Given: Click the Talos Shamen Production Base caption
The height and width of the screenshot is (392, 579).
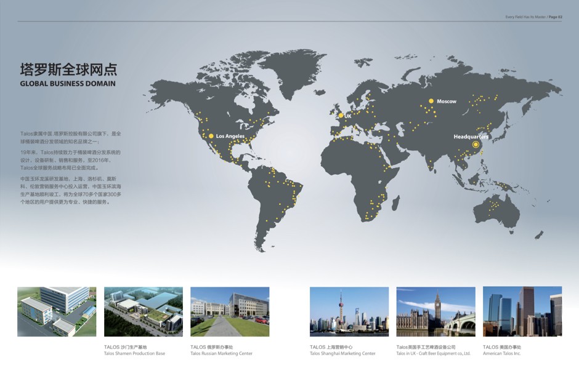Looking at the screenshot, I should click(134, 353).
